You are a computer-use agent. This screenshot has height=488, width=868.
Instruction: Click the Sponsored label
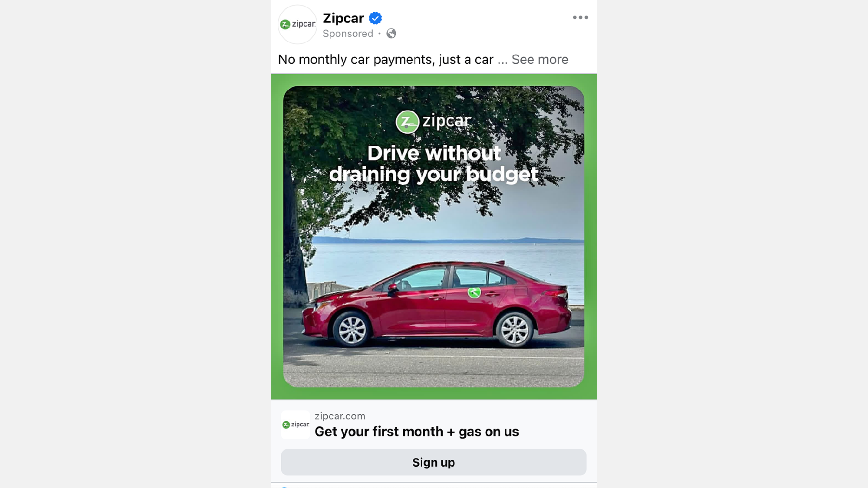(348, 33)
